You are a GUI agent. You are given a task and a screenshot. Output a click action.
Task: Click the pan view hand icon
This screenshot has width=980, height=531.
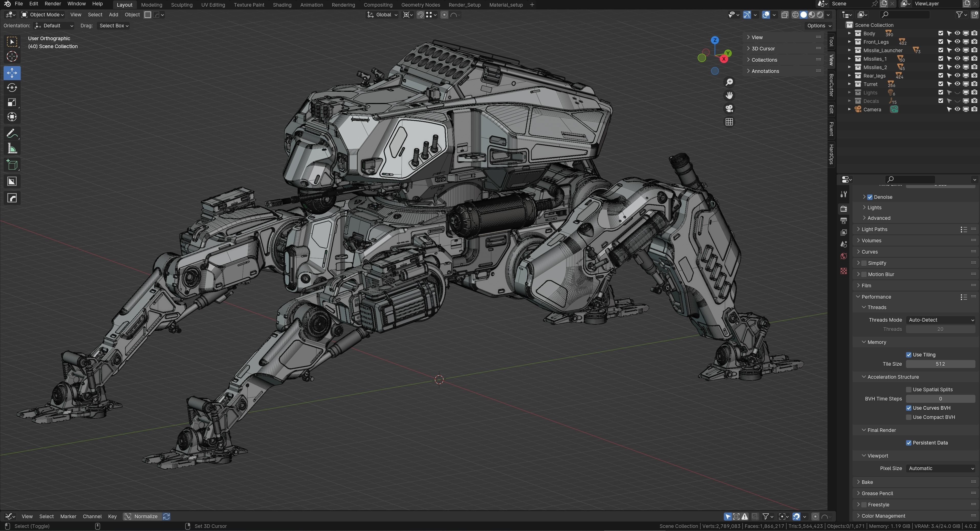729,95
